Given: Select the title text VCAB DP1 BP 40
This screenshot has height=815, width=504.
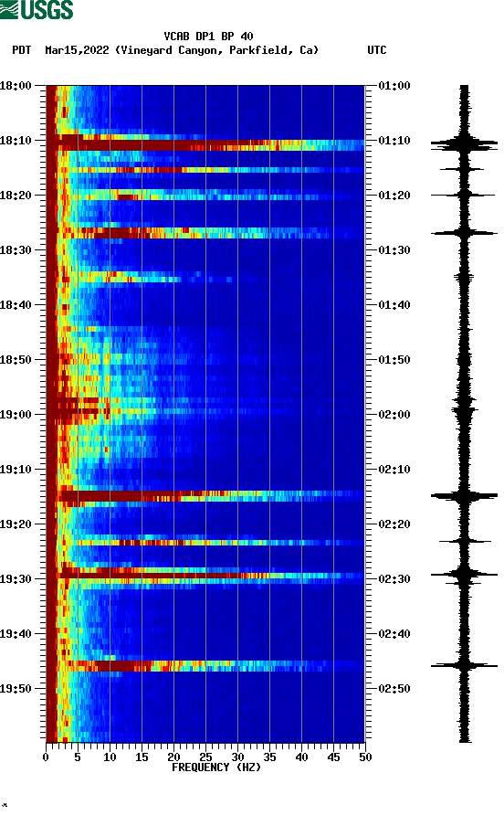Looking at the screenshot, I should [x=208, y=37].
